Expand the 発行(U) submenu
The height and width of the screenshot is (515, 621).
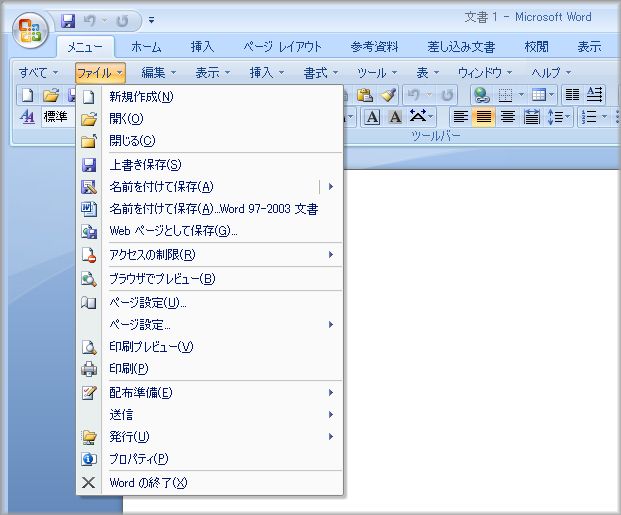click(x=210, y=437)
